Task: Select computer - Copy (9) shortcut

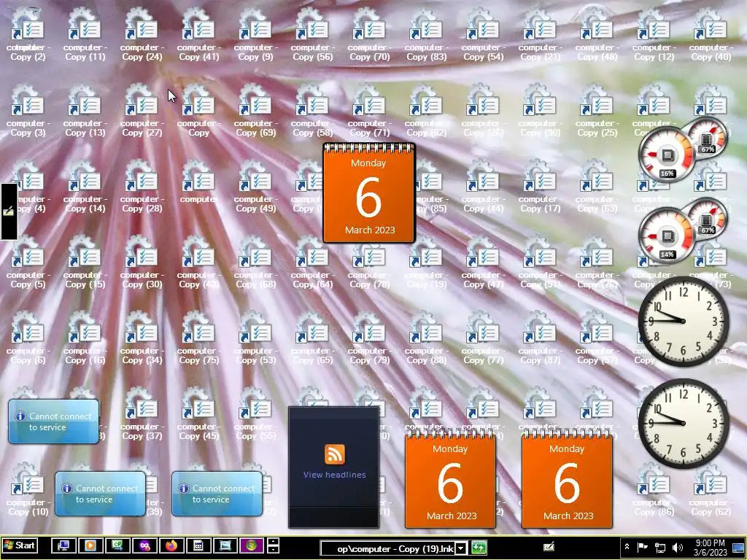Action: point(255,35)
